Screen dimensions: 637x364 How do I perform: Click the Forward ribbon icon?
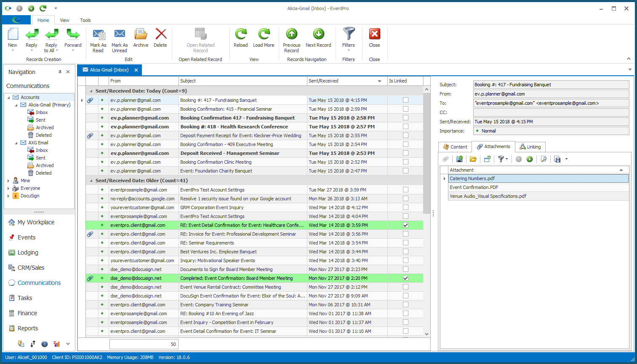click(73, 34)
